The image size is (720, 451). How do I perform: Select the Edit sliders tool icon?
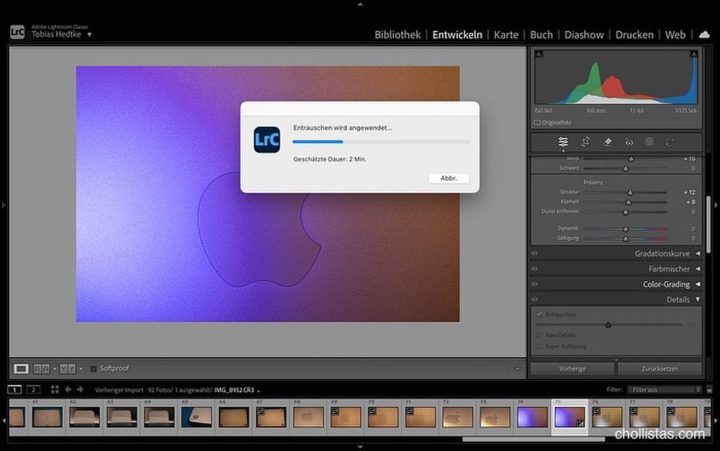[563, 142]
